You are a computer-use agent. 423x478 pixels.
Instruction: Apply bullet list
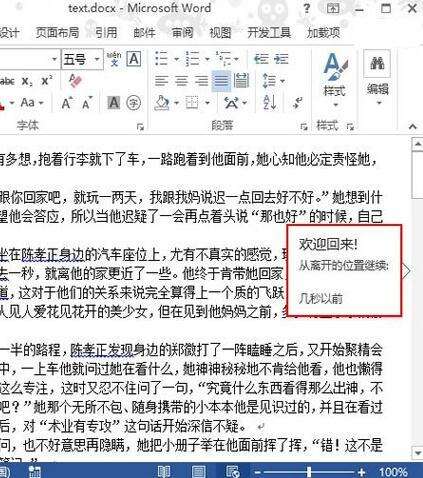click(x=162, y=59)
